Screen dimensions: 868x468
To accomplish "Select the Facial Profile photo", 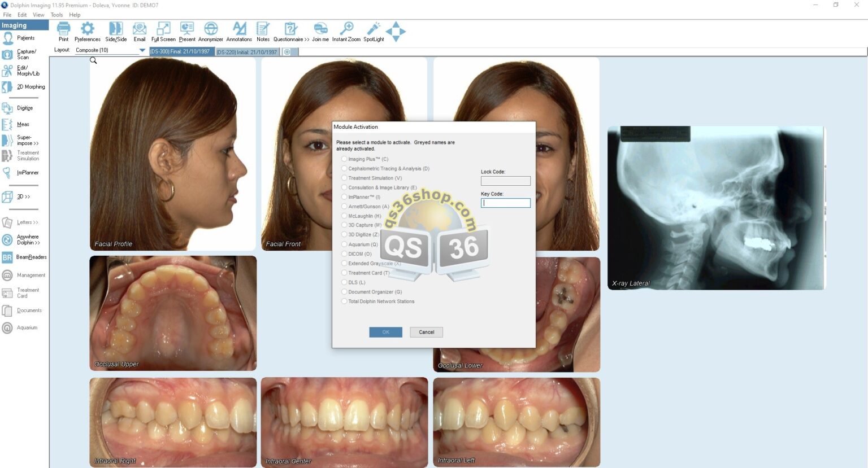I will [173, 154].
